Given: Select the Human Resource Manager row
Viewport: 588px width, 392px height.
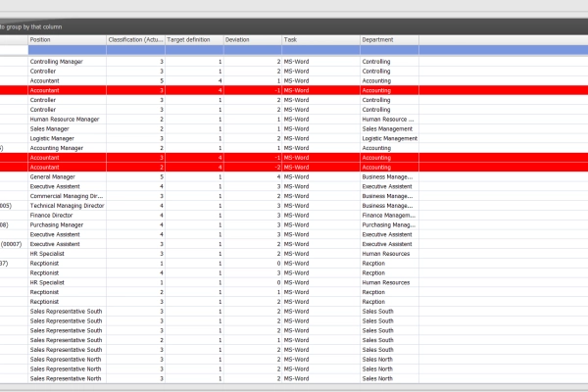Looking at the screenshot, I should pyautogui.click(x=294, y=120).
